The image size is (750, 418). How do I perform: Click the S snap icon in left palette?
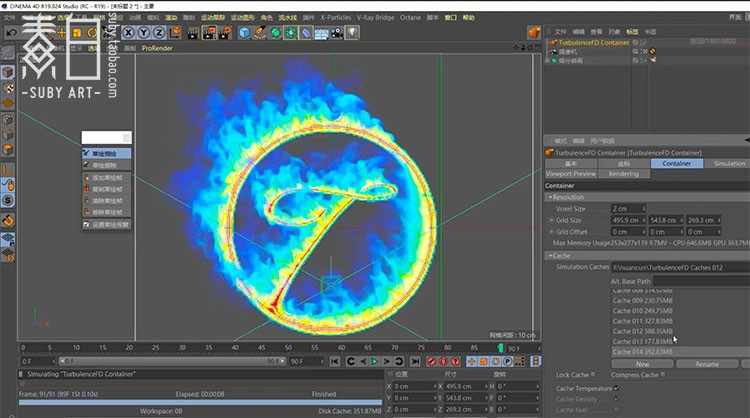point(8,200)
